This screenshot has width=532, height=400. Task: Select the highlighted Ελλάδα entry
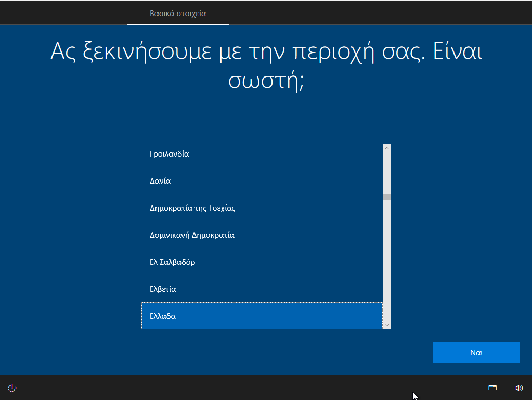tap(262, 316)
